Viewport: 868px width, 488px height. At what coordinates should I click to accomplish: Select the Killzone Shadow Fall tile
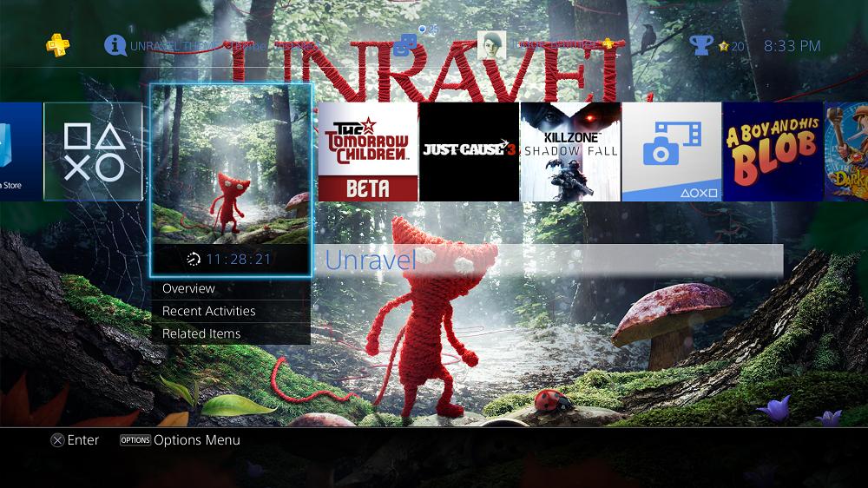click(x=570, y=152)
